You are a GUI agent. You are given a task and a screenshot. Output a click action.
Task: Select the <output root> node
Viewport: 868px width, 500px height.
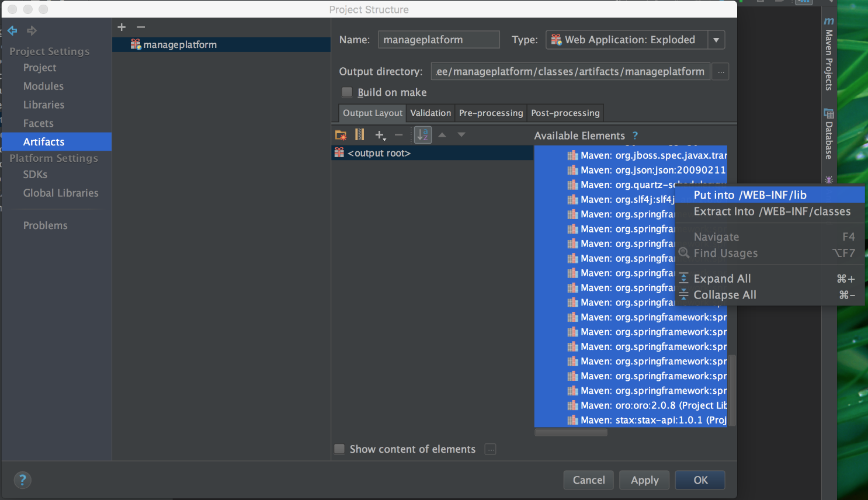click(x=432, y=153)
